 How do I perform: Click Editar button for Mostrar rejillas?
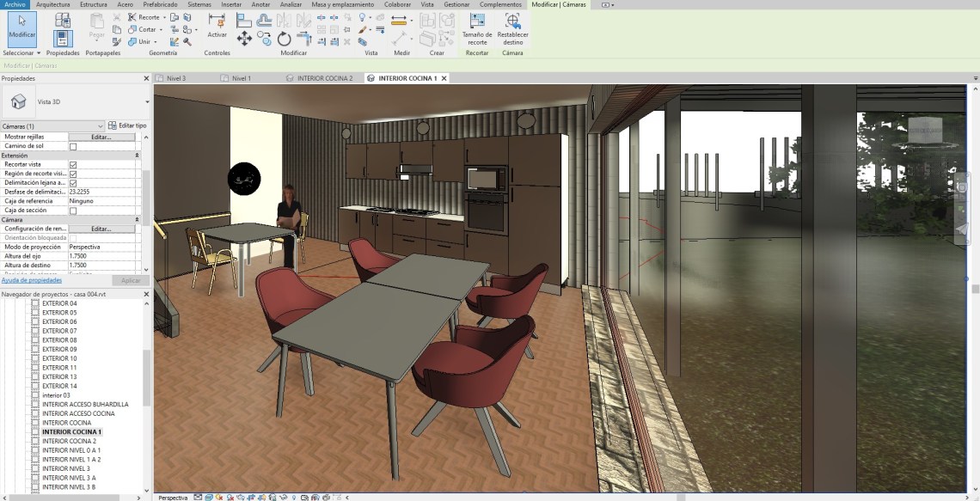[101, 137]
